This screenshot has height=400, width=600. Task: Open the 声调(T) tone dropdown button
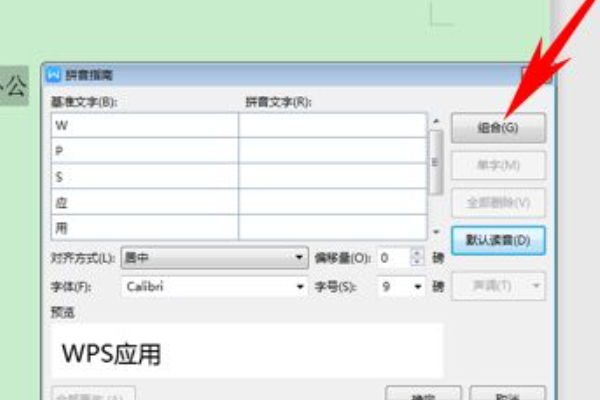498,286
